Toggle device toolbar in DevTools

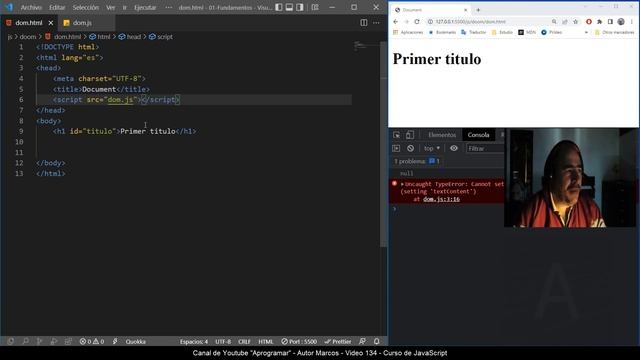pos(410,135)
